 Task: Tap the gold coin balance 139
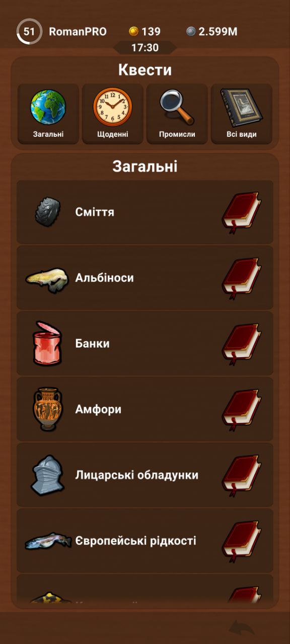(x=144, y=32)
